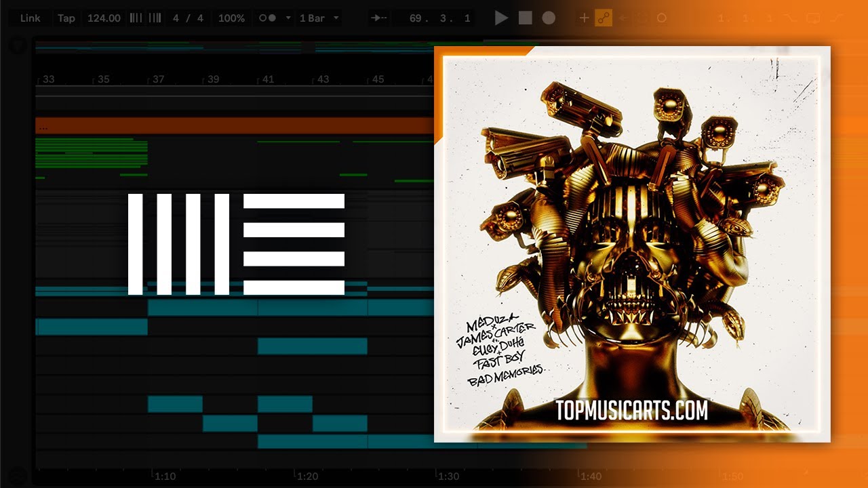The height and width of the screenshot is (488, 868).
Task: Toggle MIDI Arrangement Overdub plus icon
Action: [x=584, y=18]
